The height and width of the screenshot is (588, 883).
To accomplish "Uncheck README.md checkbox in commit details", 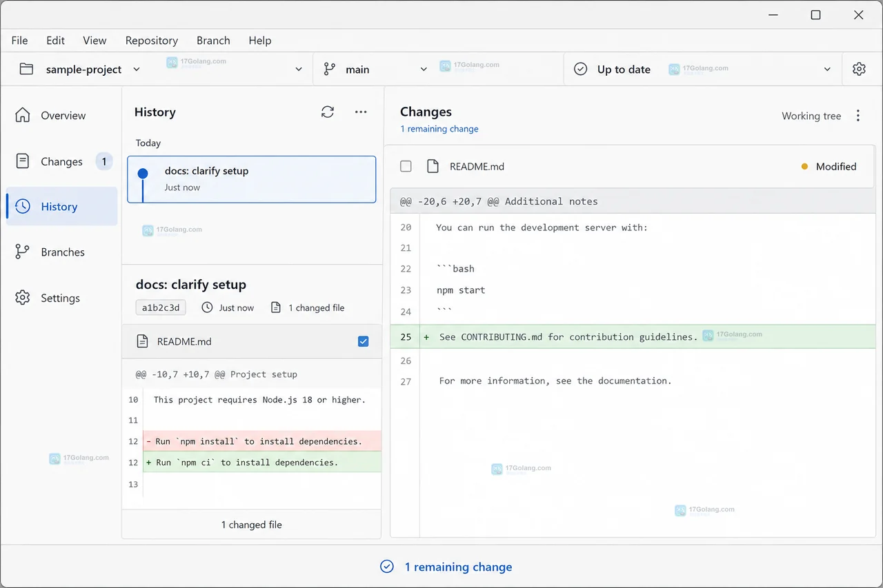I will tap(364, 341).
